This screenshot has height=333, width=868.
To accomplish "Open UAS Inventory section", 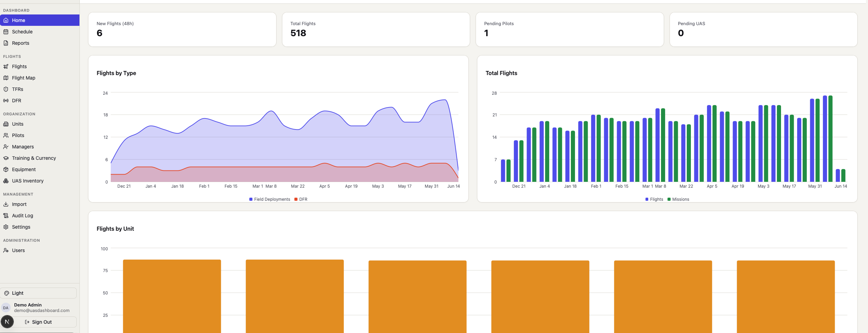I will (x=40, y=181).
